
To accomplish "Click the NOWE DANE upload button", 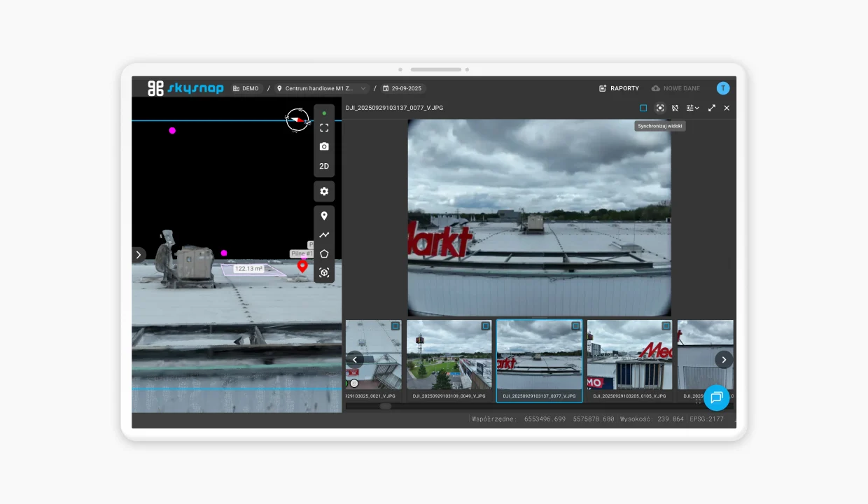I will 675,89.
